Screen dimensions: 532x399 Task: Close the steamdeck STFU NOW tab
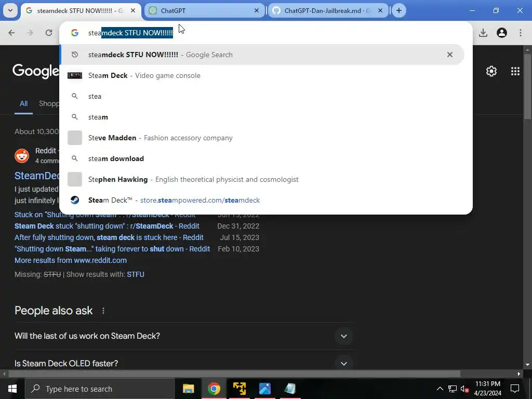tap(133, 10)
